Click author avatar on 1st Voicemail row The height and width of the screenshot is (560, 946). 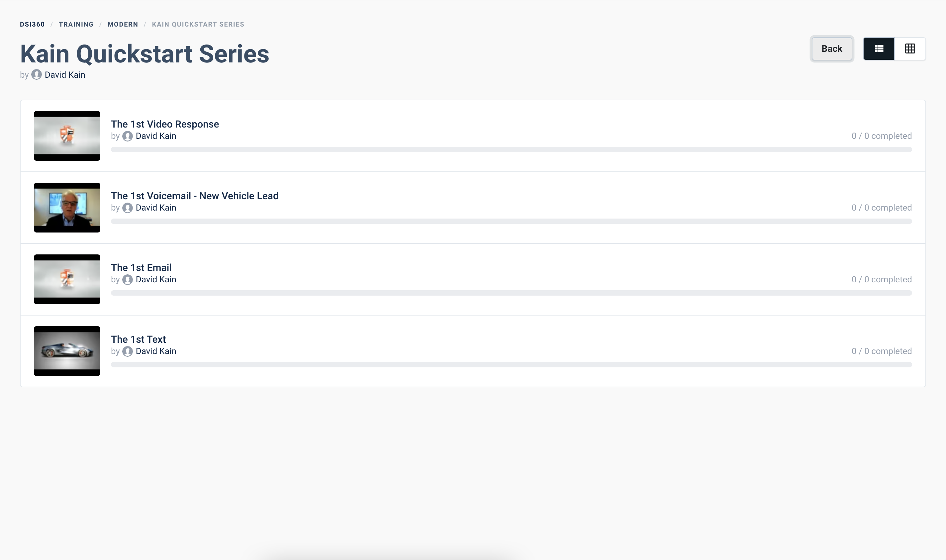pos(128,208)
